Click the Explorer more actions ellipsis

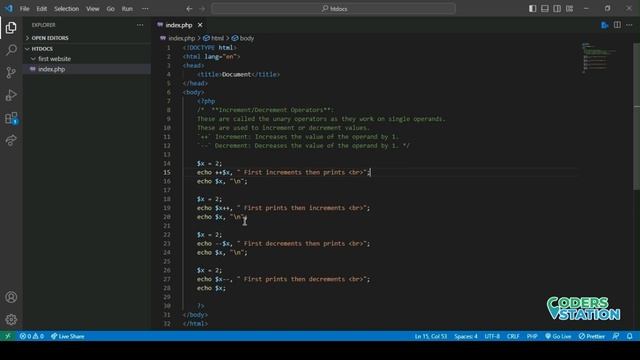(x=140, y=25)
